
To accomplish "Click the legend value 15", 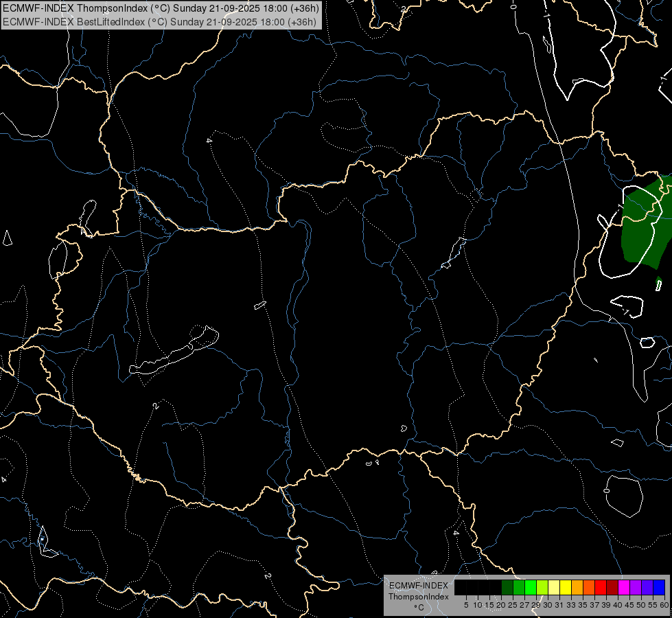I will 490,605.
